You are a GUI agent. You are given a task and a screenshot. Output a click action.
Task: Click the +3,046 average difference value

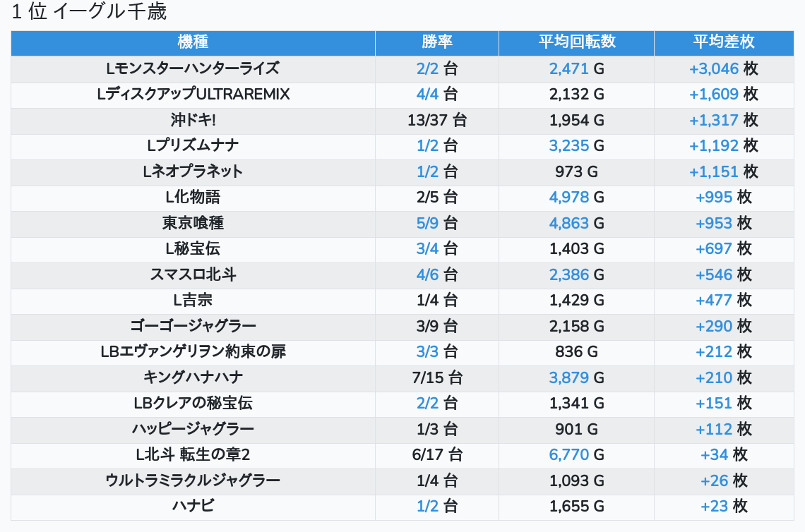coord(714,68)
